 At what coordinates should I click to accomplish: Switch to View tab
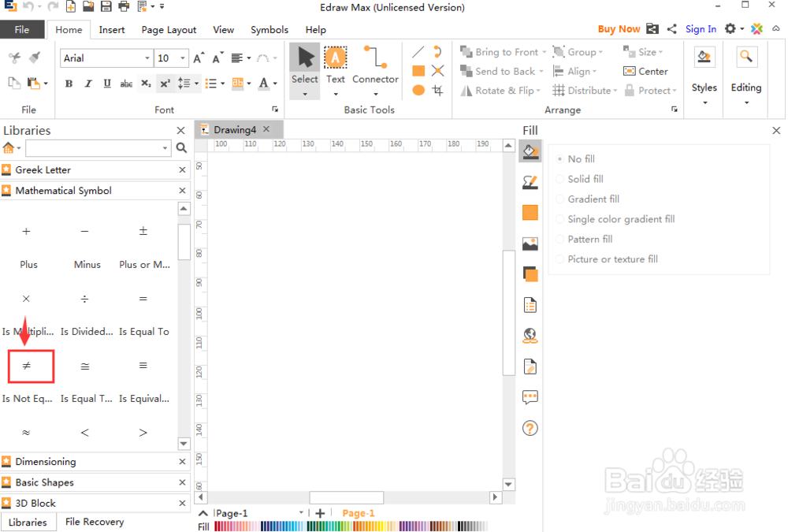point(223,30)
